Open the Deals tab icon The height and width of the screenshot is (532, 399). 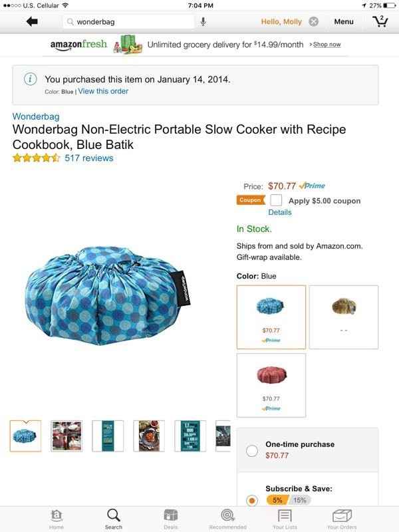pyautogui.click(x=171, y=516)
